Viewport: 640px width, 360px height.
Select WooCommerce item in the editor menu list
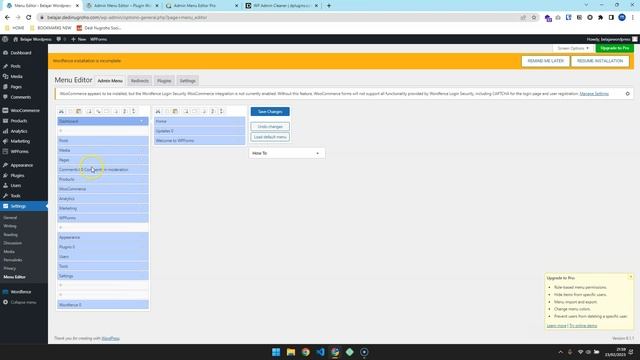point(103,189)
